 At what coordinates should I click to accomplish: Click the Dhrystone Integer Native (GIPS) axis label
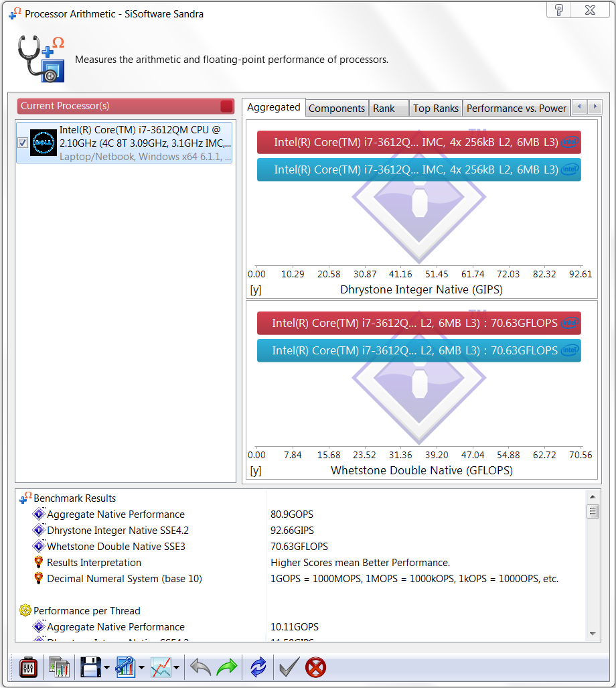(421, 289)
